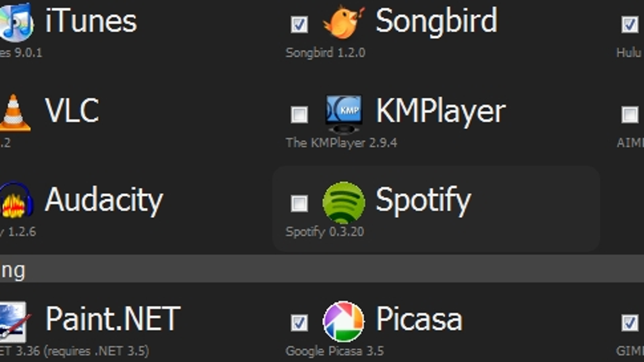
Task: Click the Spotify app name label
Action: pos(423,200)
